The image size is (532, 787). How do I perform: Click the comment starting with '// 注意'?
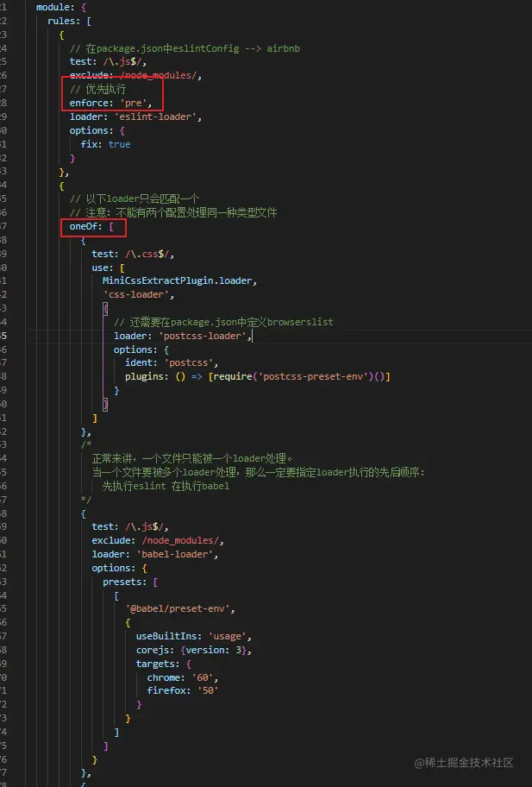click(173, 213)
